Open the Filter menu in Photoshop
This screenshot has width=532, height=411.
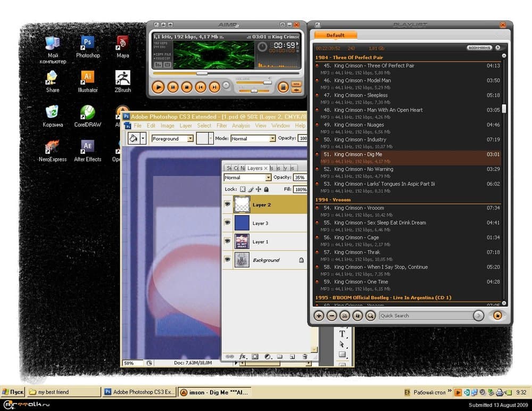click(221, 126)
